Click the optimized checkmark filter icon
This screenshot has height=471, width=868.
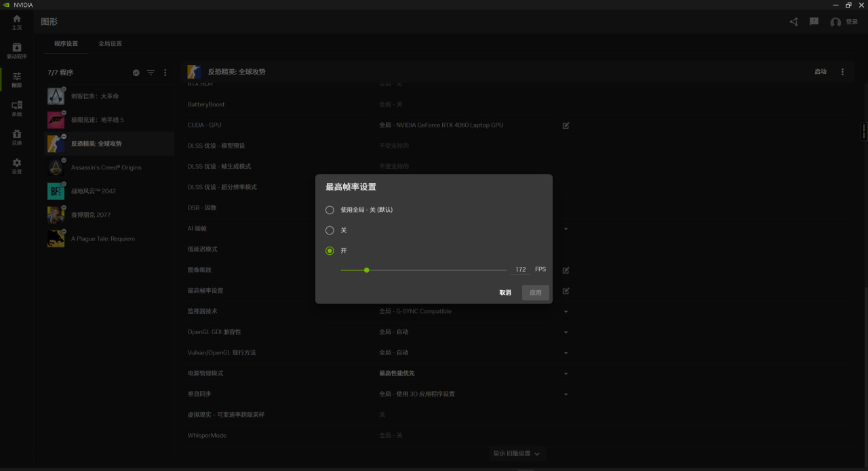click(136, 73)
